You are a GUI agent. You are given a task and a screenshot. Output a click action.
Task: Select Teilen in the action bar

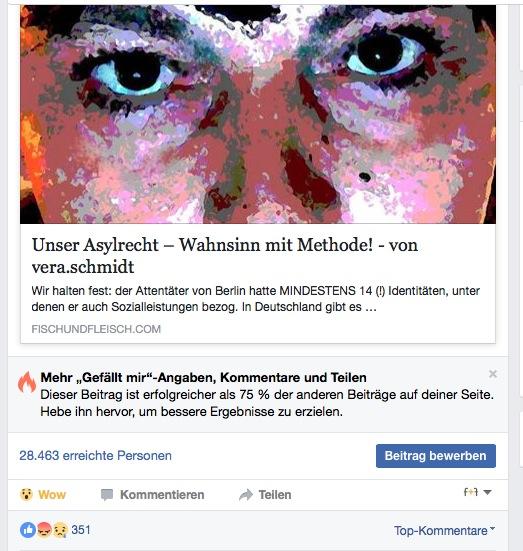275,495
